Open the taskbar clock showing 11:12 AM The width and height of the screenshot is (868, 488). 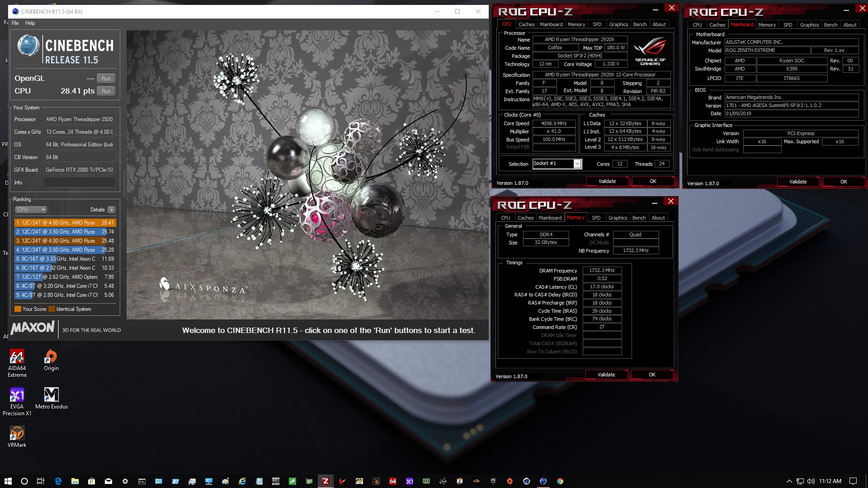point(830,481)
